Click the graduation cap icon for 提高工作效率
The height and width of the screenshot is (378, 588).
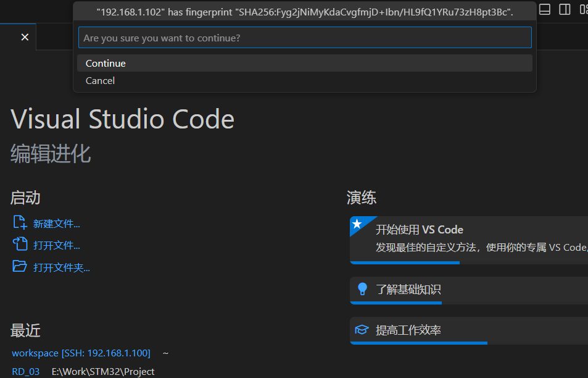(x=362, y=330)
